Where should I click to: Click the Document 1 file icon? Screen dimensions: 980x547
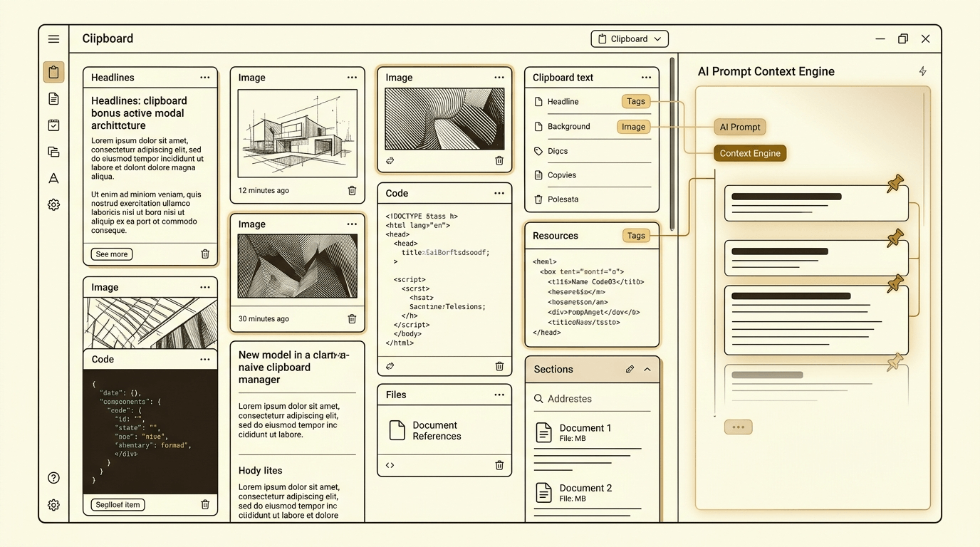click(x=544, y=433)
